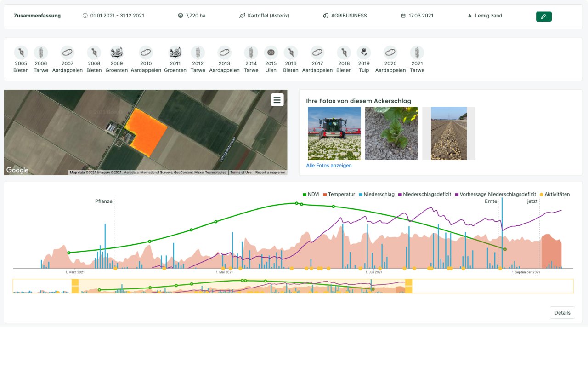588x368 pixels.
Task: Open the sprayer tractor photo thumbnail
Action: (x=334, y=133)
